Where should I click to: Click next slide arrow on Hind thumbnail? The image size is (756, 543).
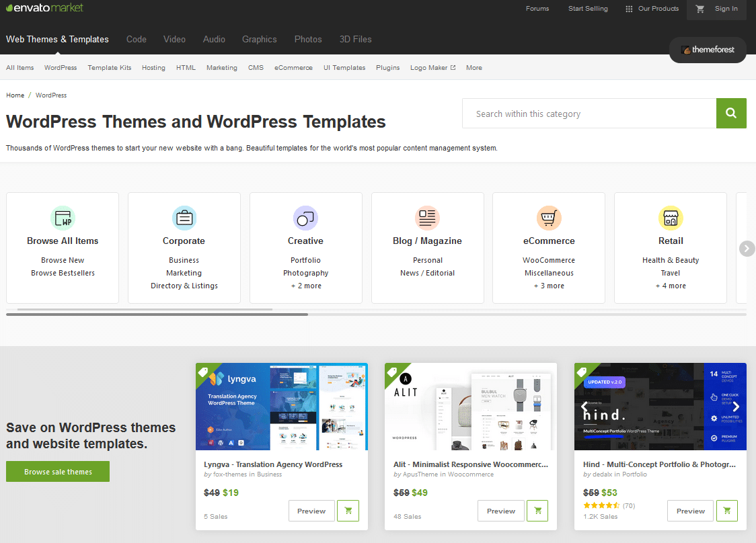click(x=736, y=407)
